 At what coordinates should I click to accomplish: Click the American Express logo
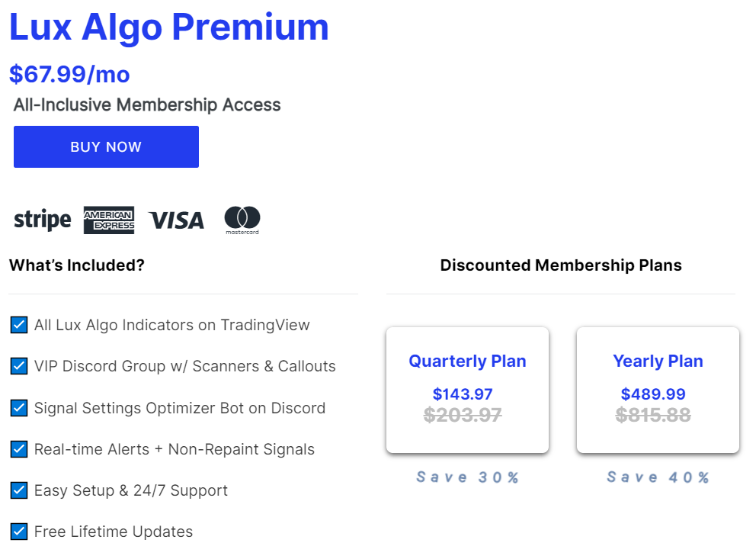pos(109,220)
